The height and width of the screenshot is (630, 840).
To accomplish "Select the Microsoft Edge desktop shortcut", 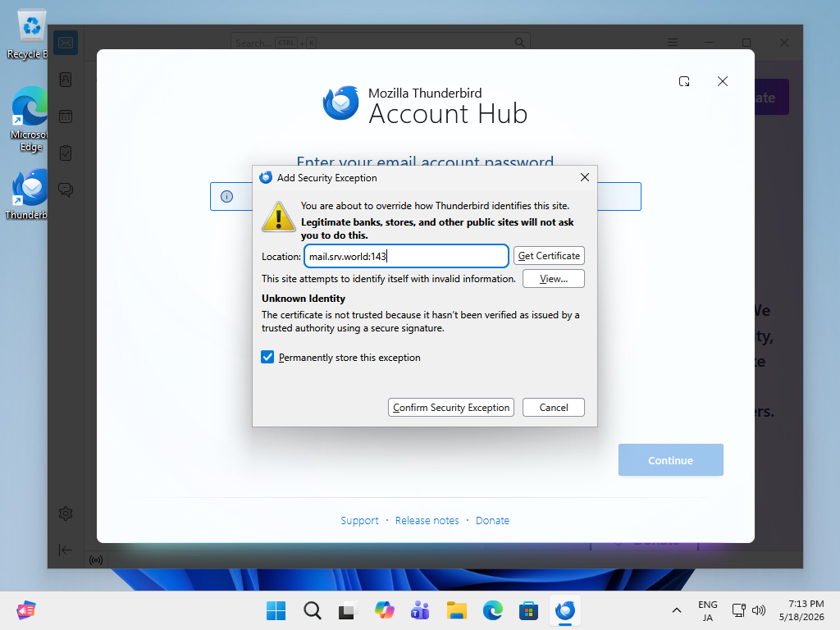I will tap(30, 119).
